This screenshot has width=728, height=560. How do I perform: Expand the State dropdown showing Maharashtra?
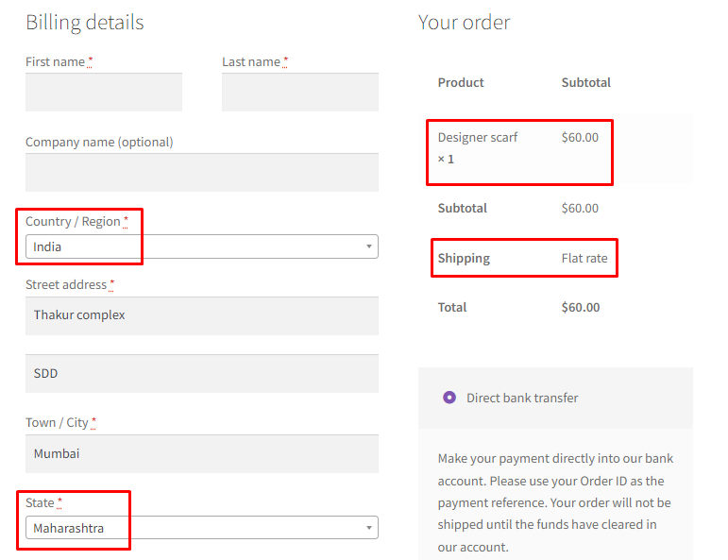point(202,528)
